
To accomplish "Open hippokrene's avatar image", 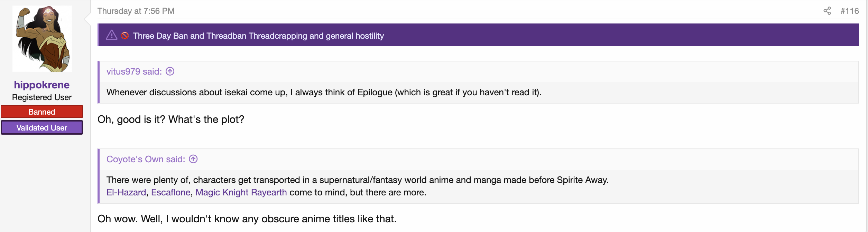I will (42, 39).
